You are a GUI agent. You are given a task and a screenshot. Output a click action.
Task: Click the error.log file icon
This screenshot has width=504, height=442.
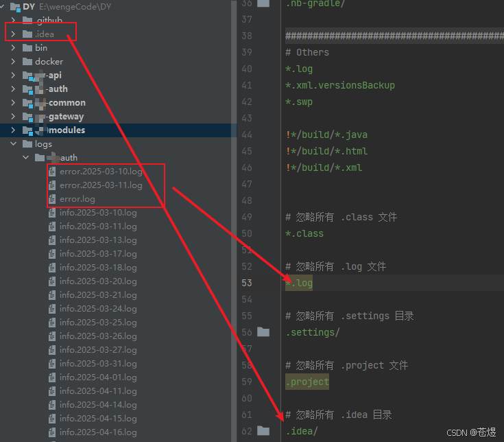(x=52, y=199)
